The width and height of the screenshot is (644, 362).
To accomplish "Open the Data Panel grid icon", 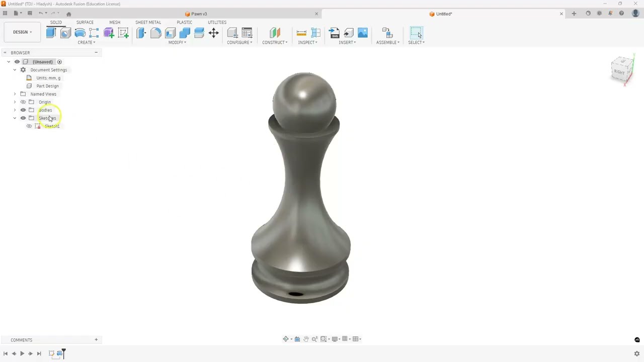I will pyautogui.click(x=5, y=14).
